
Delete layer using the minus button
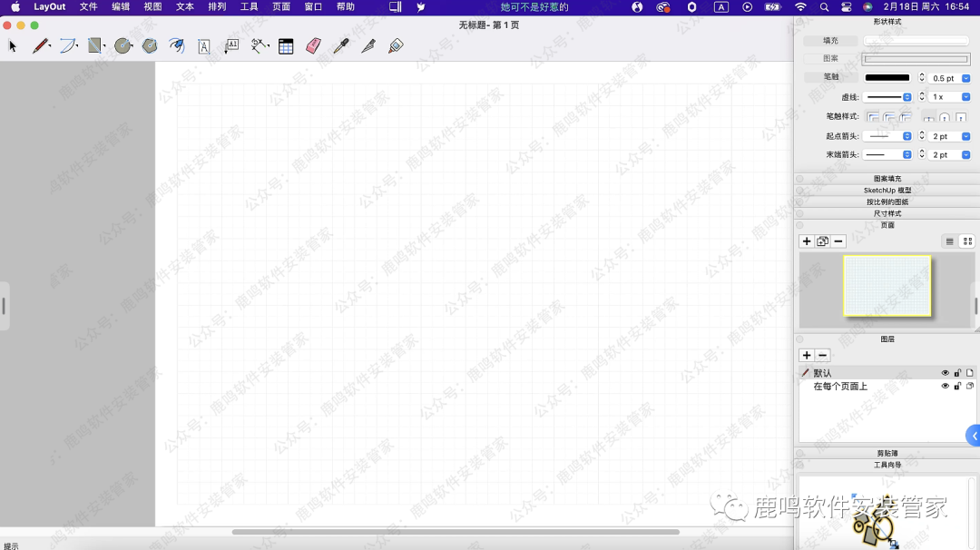point(822,356)
